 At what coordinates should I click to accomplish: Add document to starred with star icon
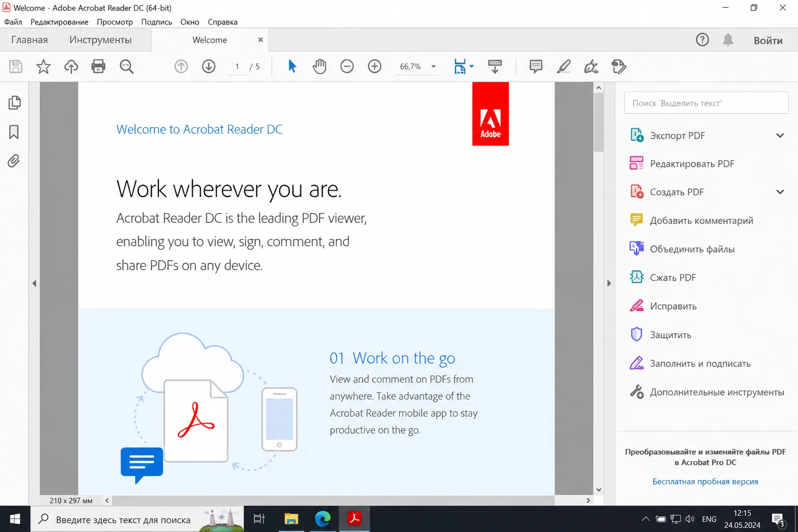pyautogui.click(x=44, y=66)
